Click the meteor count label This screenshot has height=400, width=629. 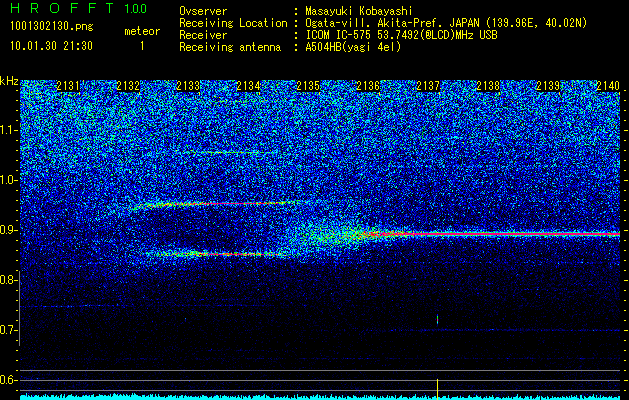pos(142,31)
